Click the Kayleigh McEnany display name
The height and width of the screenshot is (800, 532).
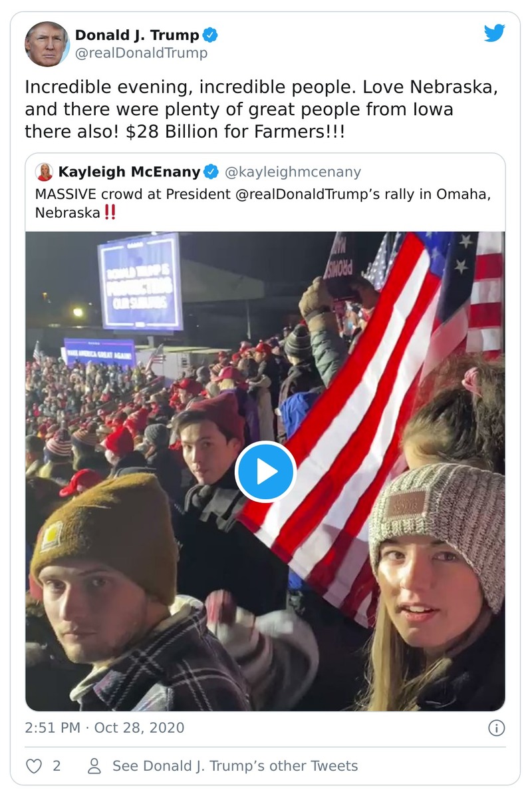pos(129,172)
